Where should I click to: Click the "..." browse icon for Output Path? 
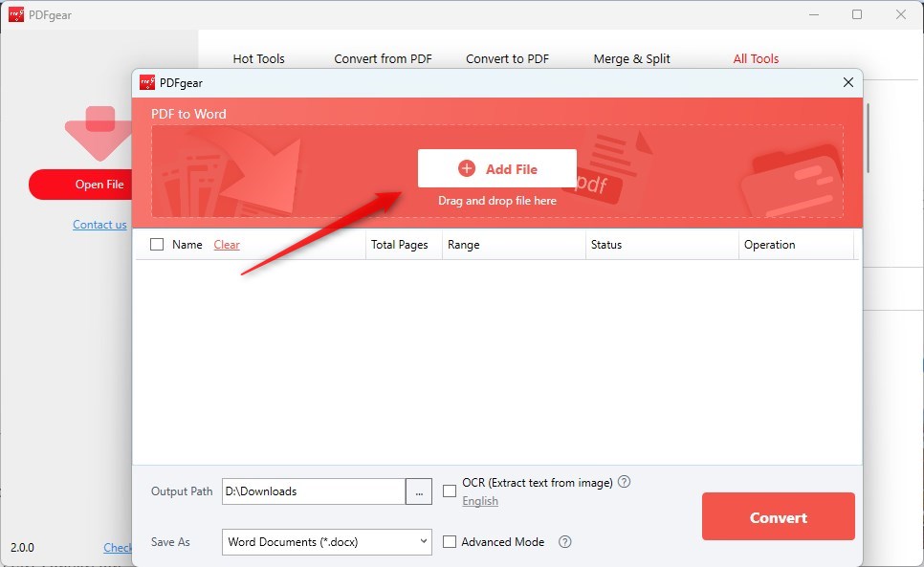point(418,491)
